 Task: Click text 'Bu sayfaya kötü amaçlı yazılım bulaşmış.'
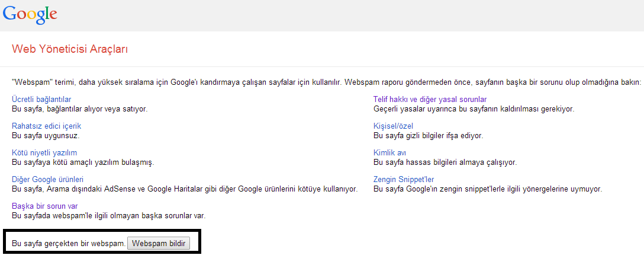(83, 162)
